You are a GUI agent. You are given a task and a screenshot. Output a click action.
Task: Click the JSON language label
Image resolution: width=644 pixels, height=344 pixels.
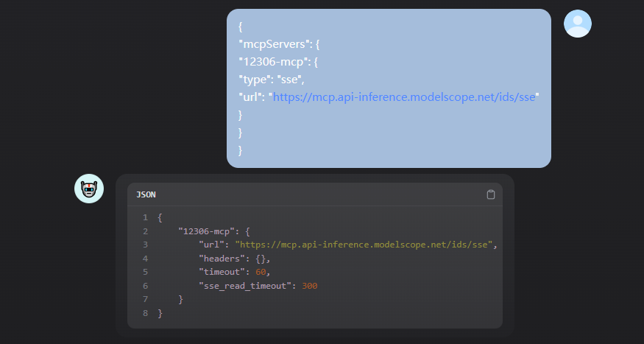click(146, 194)
